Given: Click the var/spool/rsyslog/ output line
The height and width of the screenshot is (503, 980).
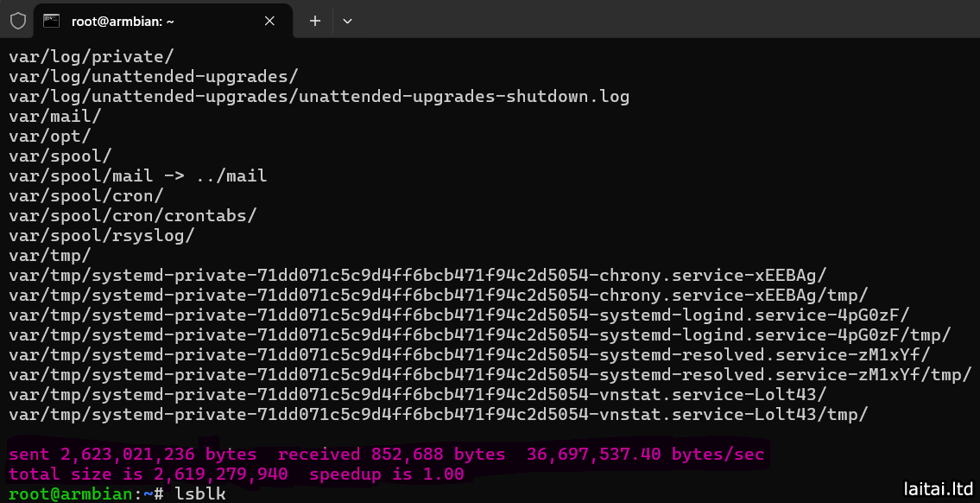Looking at the screenshot, I should coord(102,236).
